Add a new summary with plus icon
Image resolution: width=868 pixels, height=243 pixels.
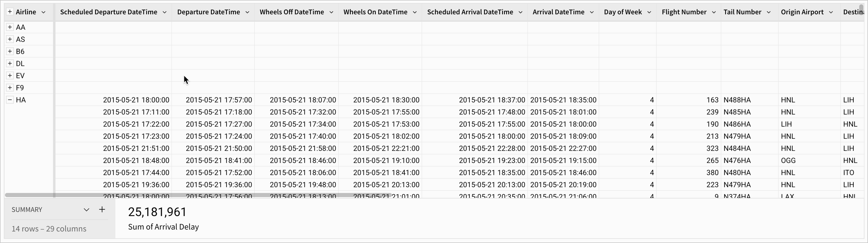(102, 210)
